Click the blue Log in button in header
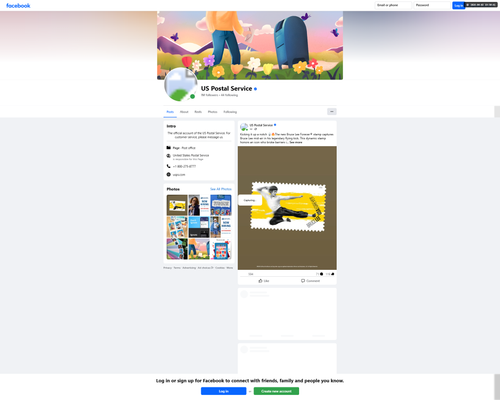The height and width of the screenshot is (400, 500). tap(458, 5)
